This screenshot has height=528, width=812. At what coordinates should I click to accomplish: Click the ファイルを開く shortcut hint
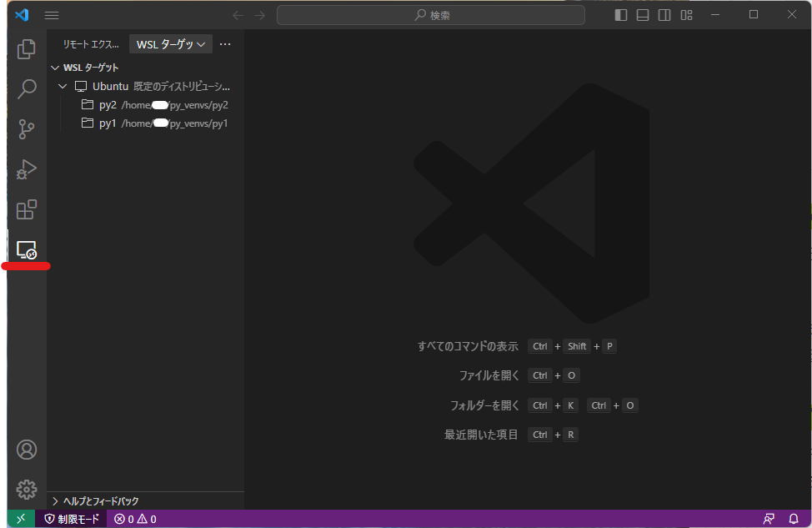pyautogui.click(x=489, y=375)
